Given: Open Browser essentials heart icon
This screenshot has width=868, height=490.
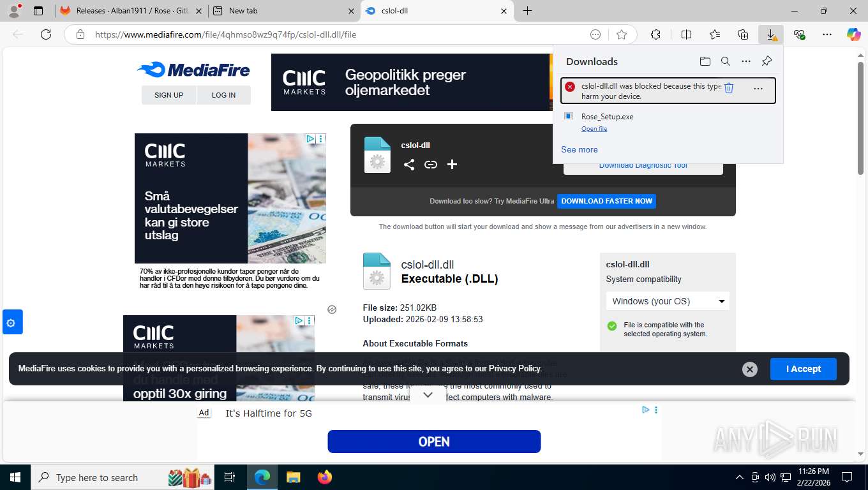Looking at the screenshot, I should point(799,34).
